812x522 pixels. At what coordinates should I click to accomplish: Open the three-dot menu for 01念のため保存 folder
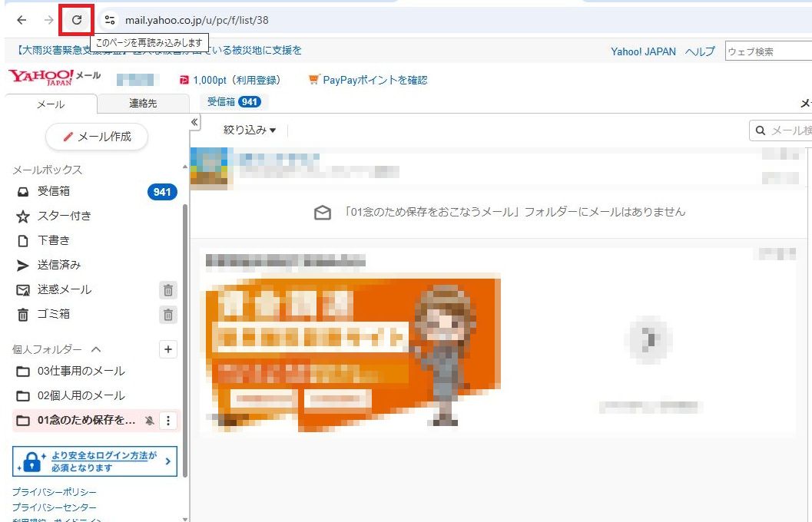(169, 421)
